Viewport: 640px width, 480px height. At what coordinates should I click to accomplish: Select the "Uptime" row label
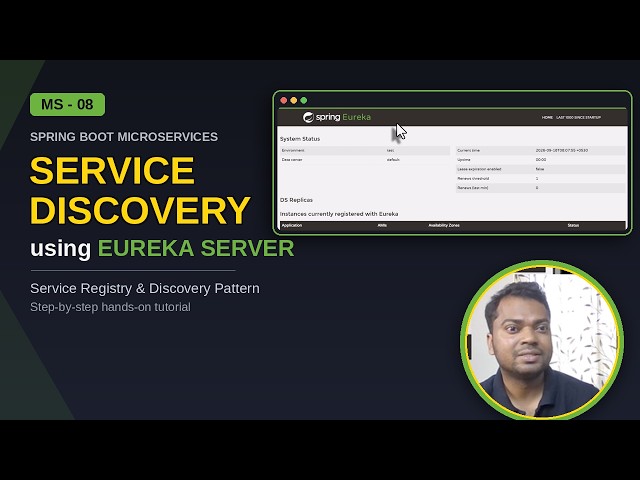pyautogui.click(x=464, y=160)
